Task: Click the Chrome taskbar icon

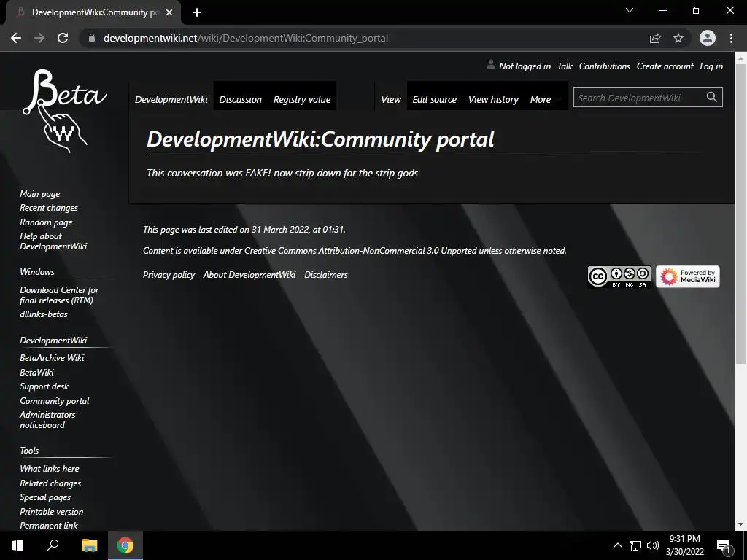Action: [x=125, y=545]
